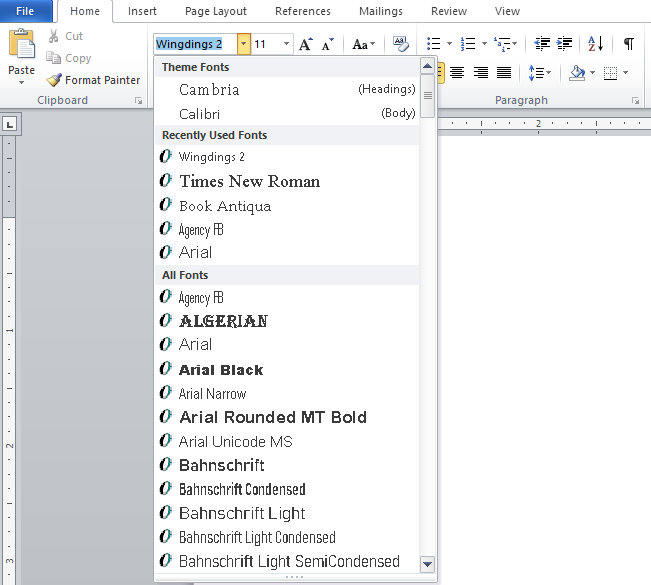This screenshot has width=651, height=585.
Task: Switch to the References tab
Action: pos(303,11)
